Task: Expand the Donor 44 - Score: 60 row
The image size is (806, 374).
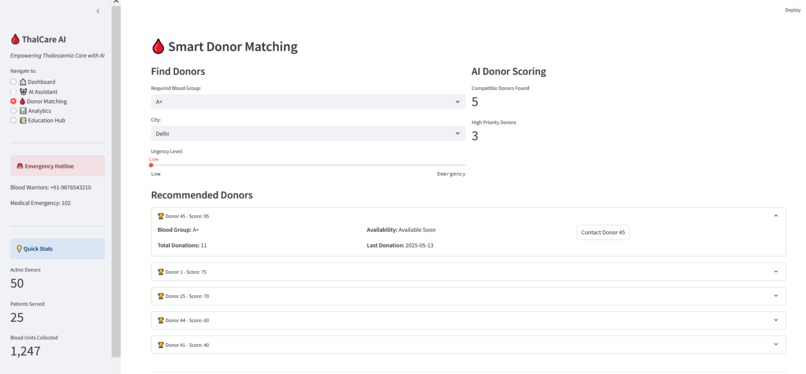Action: tap(468, 321)
